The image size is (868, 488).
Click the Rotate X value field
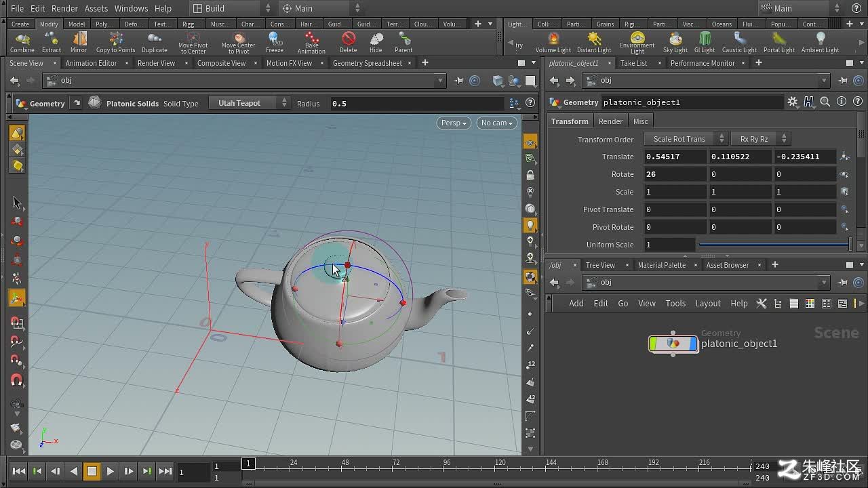click(675, 174)
